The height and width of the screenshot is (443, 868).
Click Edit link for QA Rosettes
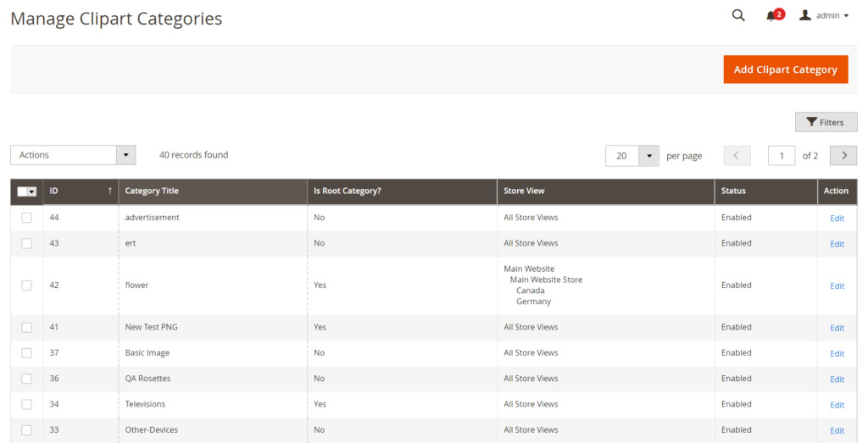837,379
